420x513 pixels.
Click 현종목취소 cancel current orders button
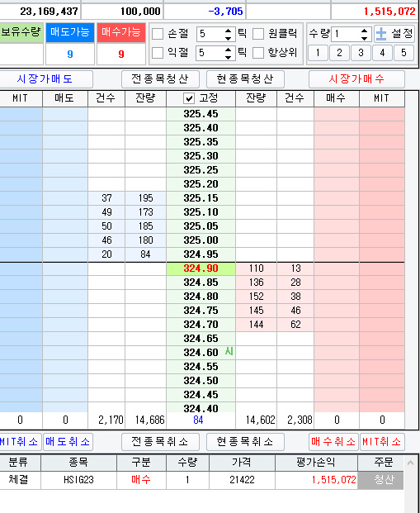coord(245,442)
